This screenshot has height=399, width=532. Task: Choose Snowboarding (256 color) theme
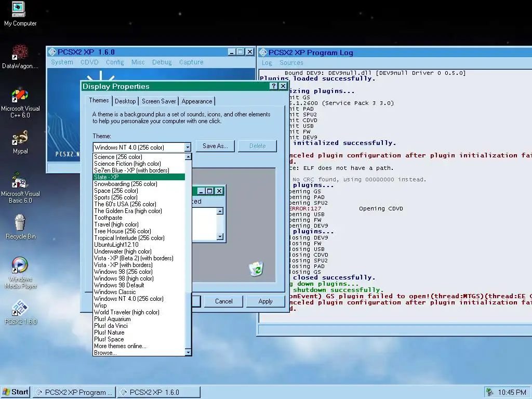tap(139, 184)
